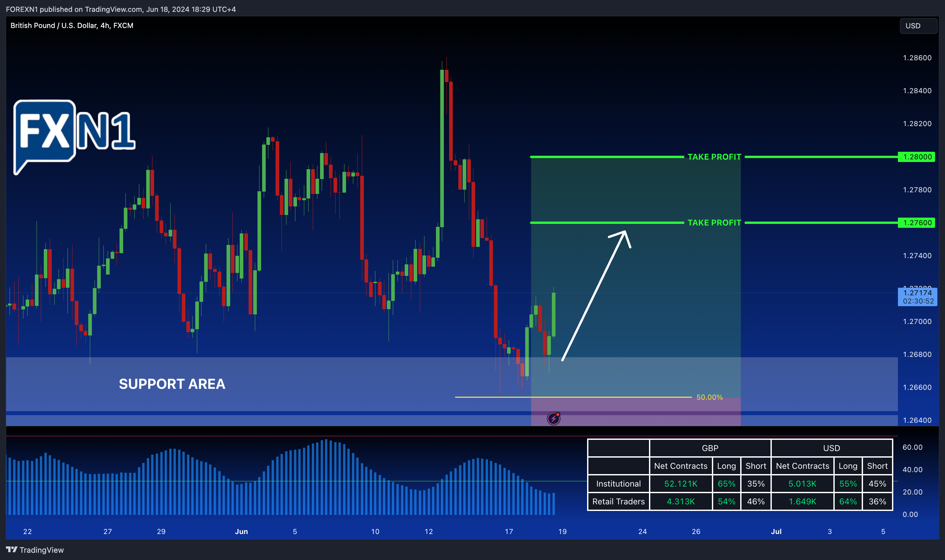Click the USD column header in table

[831, 448]
